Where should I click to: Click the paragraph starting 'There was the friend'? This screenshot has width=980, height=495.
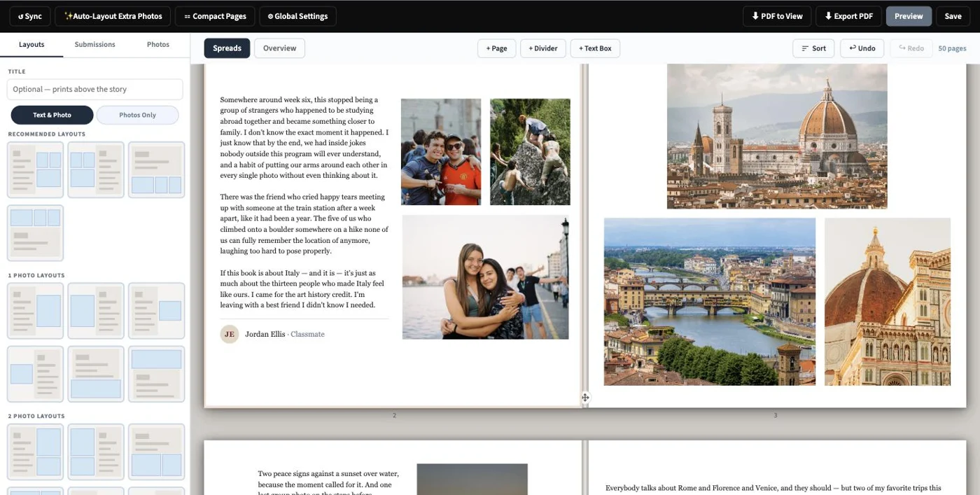(x=304, y=224)
